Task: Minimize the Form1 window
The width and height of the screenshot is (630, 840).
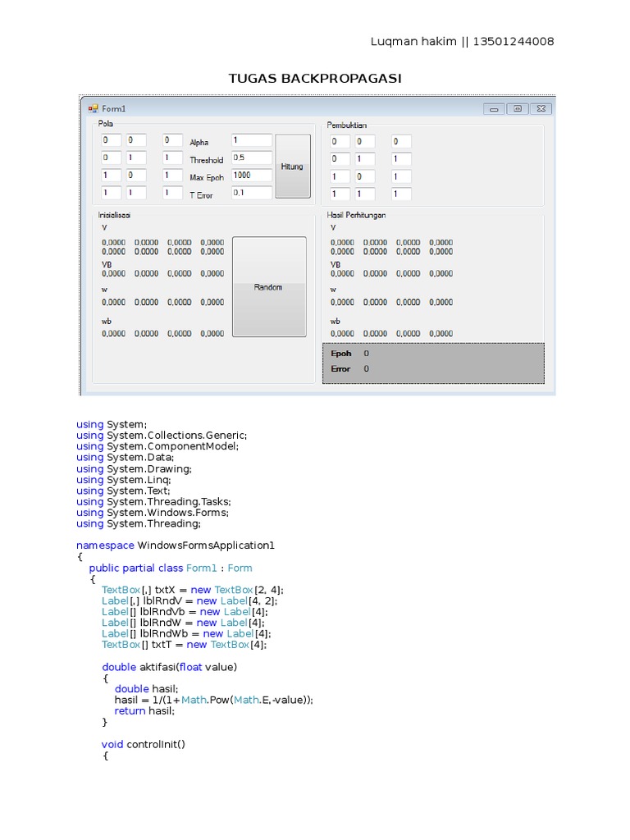Action: [x=494, y=109]
